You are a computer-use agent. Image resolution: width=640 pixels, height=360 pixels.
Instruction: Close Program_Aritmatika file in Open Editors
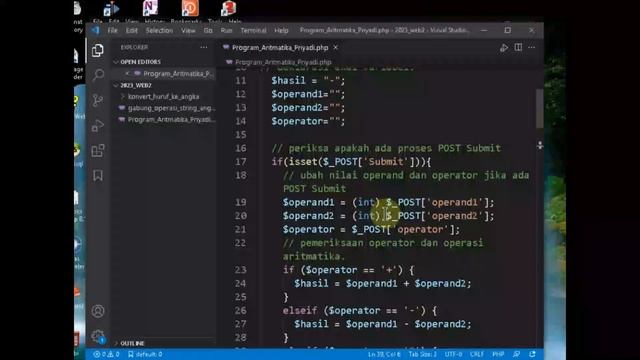click(x=127, y=73)
